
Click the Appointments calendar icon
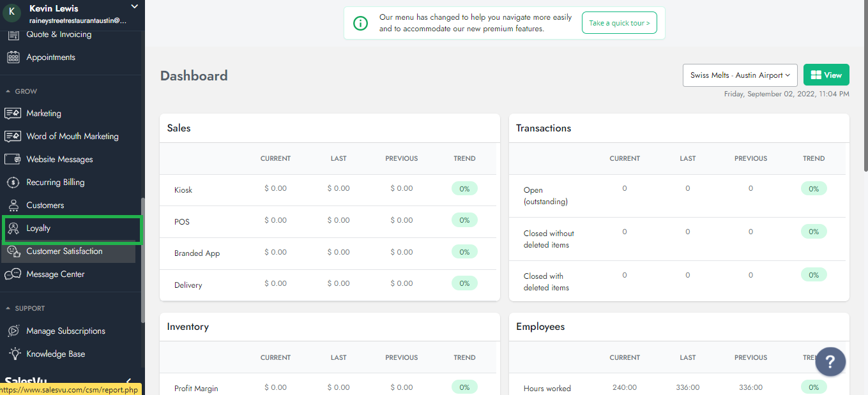pos(13,57)
